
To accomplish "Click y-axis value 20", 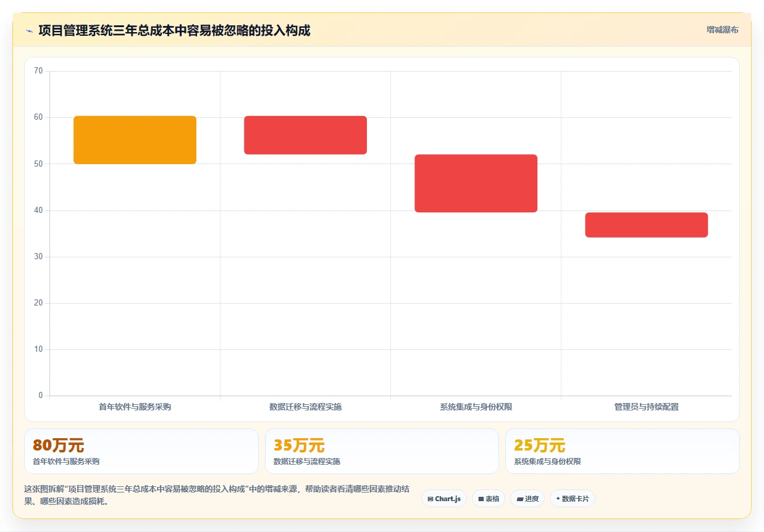I will 38,303.
